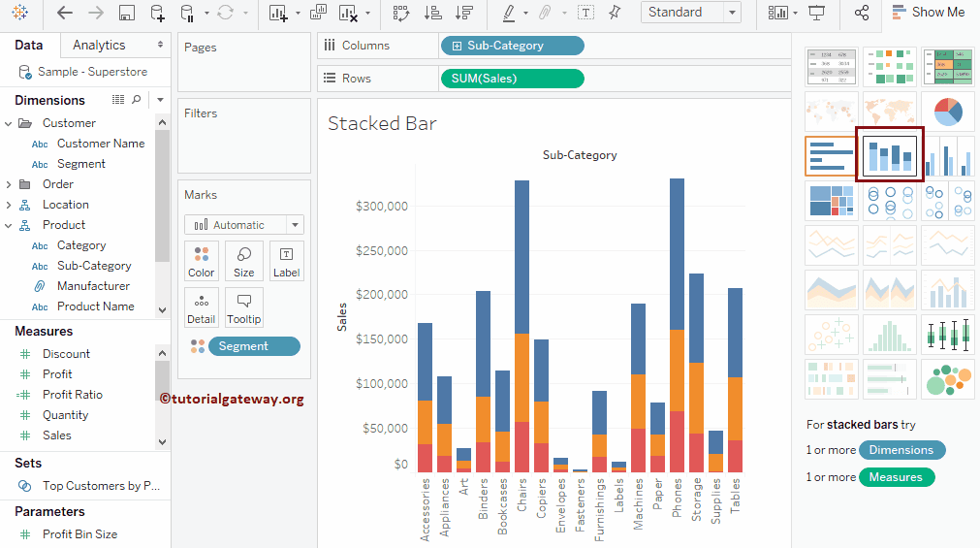This screenshot has height=548, width=980.
Task: Expand the Order folder in Dimensions
Action: pos(9,184)
